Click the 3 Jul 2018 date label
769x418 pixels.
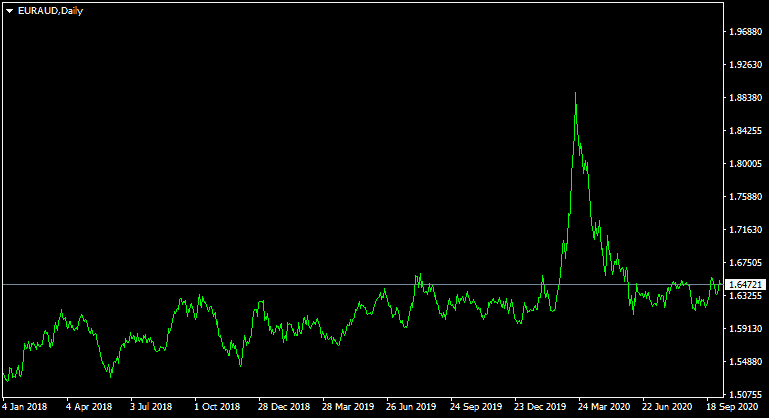click(x=151, y=407)
